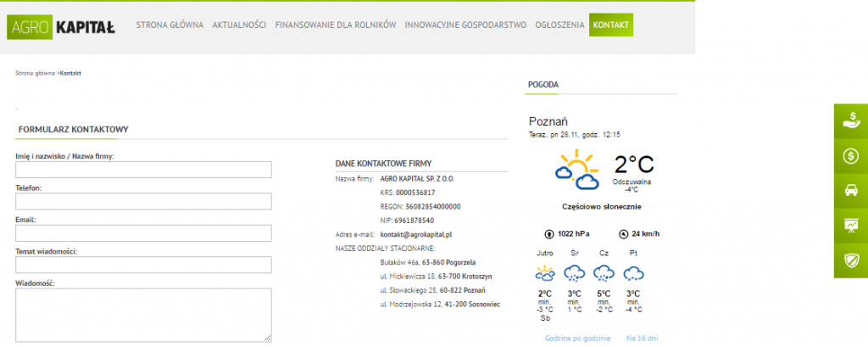The image size is (868, 347).
Task: Click the Strona główna breadcrumb link
Action: click(35, 73)
